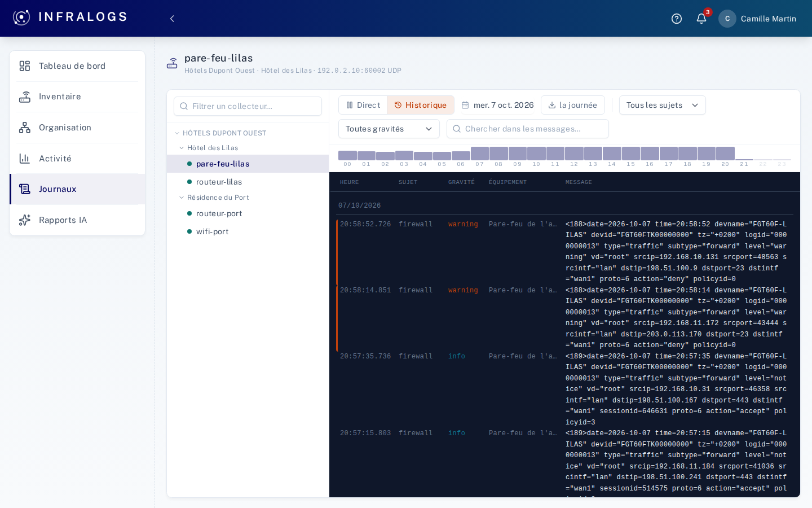Select log row at 20:57:35.736
The width and height of the screenshot is (812, 508).
[564, 389]
